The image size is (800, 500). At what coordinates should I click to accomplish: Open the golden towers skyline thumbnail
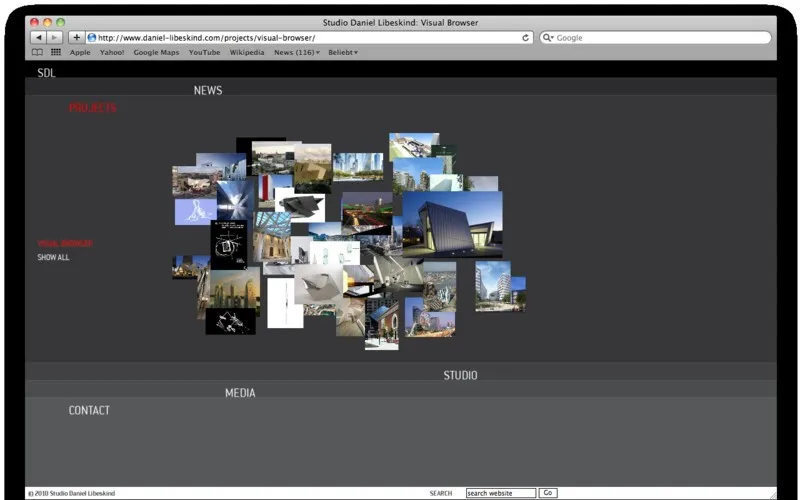234,289
